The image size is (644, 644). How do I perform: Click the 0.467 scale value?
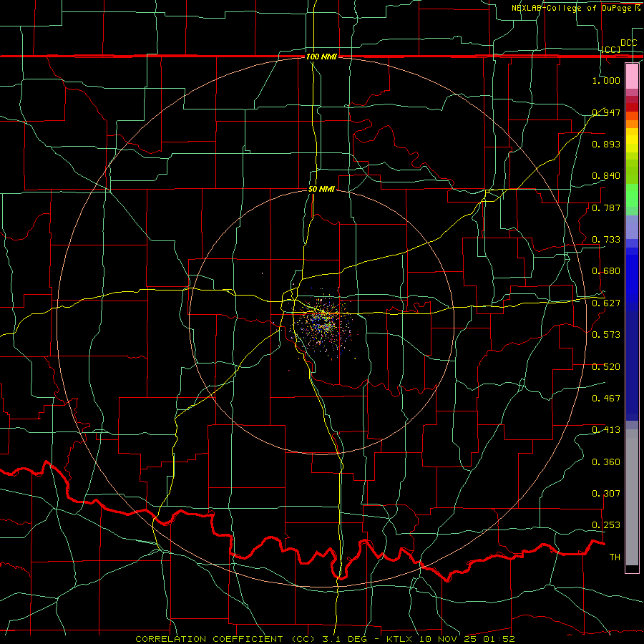pyautogui.click(x=606, y=399)
